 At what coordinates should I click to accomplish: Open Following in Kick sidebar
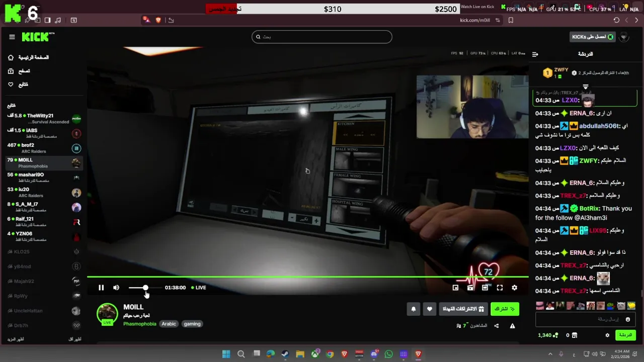pos(18,84)
